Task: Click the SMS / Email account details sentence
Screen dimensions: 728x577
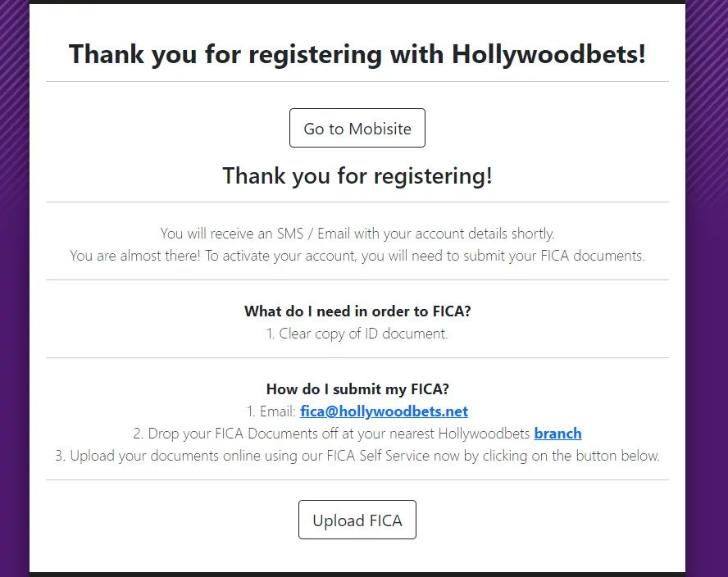Action: [x=357, y=234]
